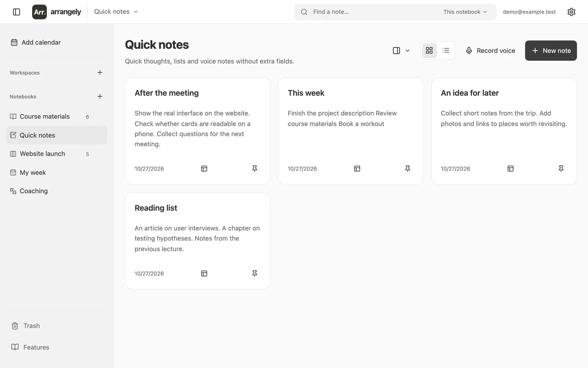Expand the side panel layout dropdown
The width and height of the screenshot is (588, 368).
pyautogui.click(x=401, y=51)
